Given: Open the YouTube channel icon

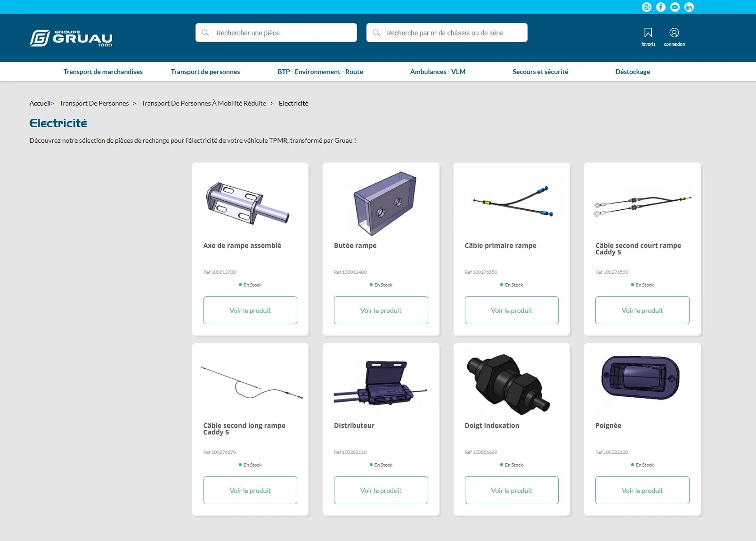Looking at the screenshot, I should (x=675, y=7).
